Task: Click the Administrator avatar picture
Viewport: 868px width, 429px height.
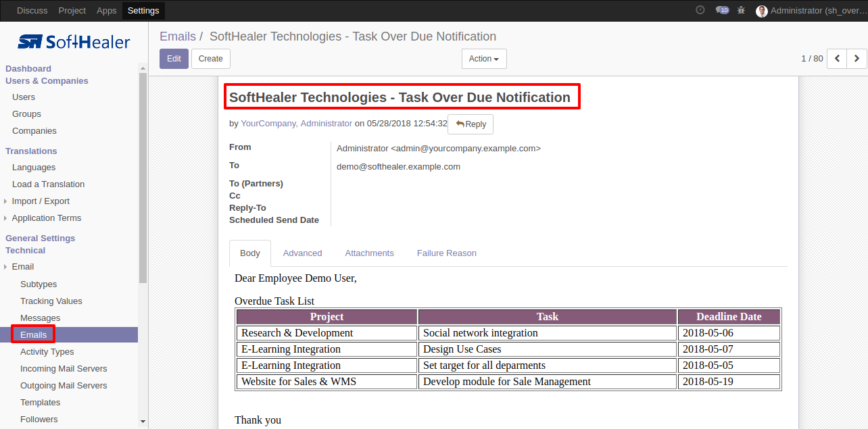Action: click(x=762, y=11)
